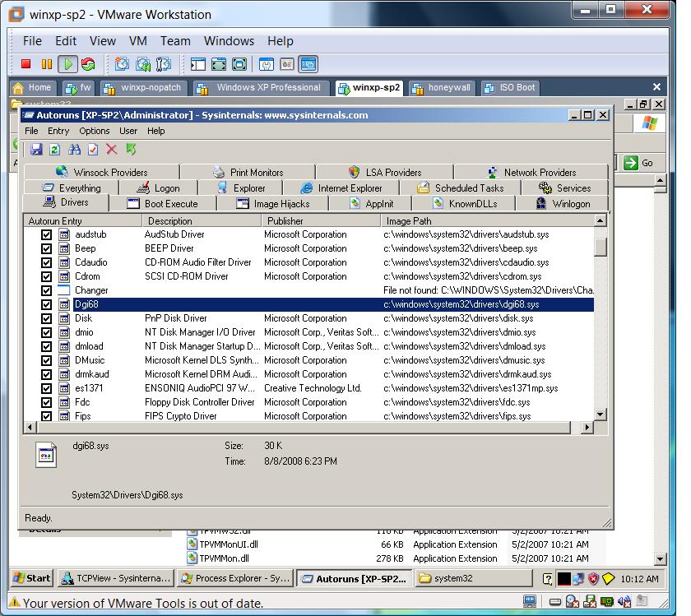Disable the Cdrom driver checkbox
The width and height of the screenshot is (691, 616).
pos(46,276)
